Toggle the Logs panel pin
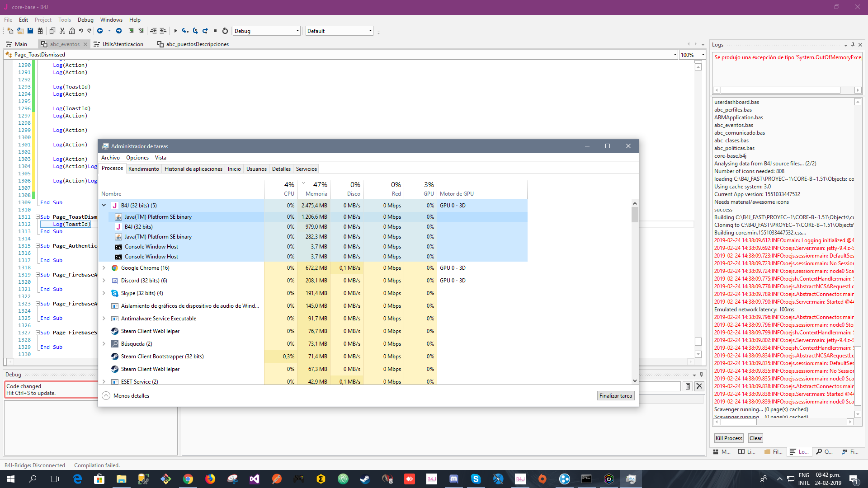The width and height of the screenshot is (868, 488). point(853,45)
